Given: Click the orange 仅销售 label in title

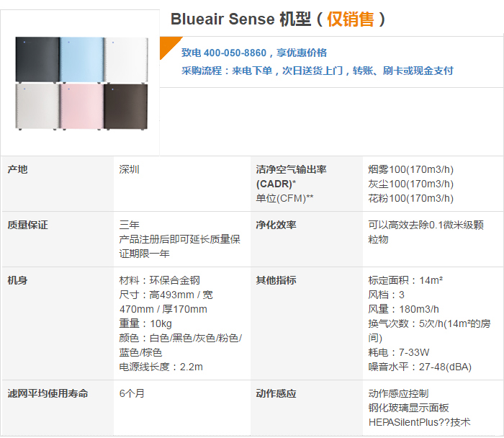Looking at the screenshot, I should (x=351, y=19).
